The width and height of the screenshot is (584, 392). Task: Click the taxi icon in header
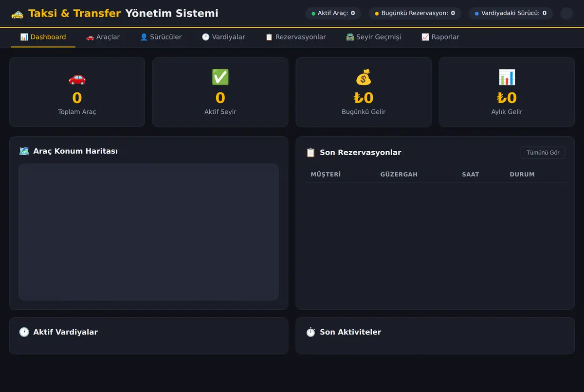[17, 14]
